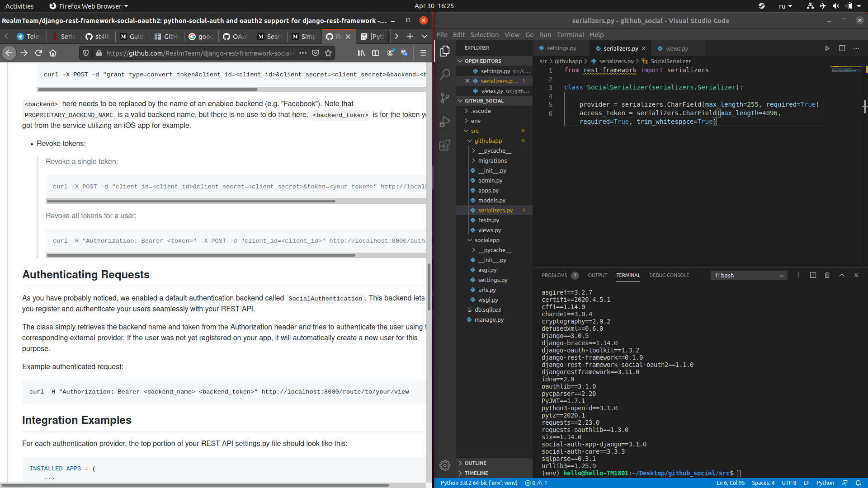868x488 pixels.
Task: Open the Firefox hamburger menu
Action: click(x=423, y=53)
